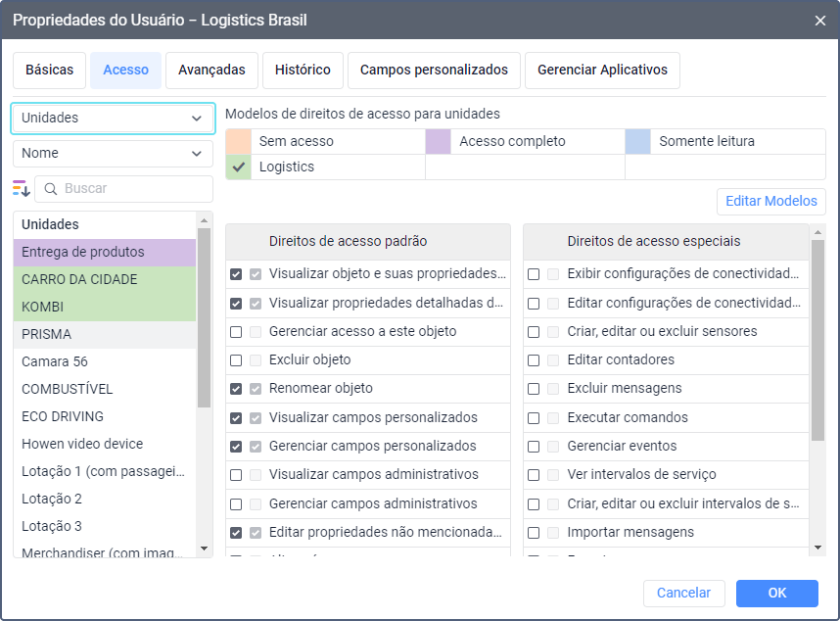Close the user properties dialog
The width and height of the screenshot is (840, 621).
819,20
